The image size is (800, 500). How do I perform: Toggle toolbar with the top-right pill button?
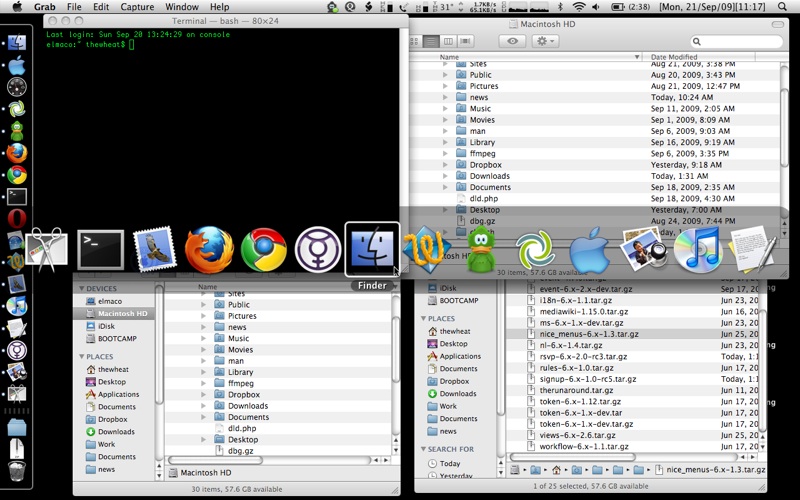(780, 23)
